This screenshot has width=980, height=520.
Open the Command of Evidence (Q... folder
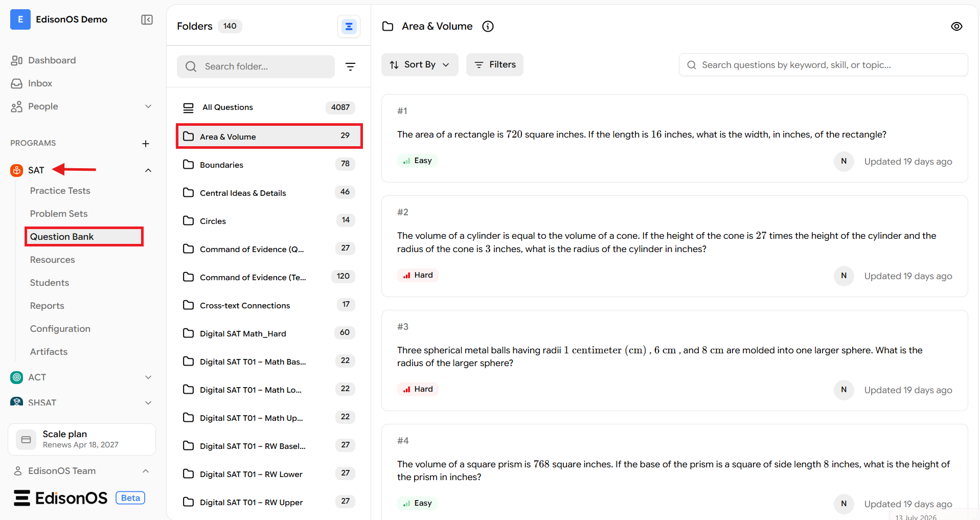(x=269, y=249)
